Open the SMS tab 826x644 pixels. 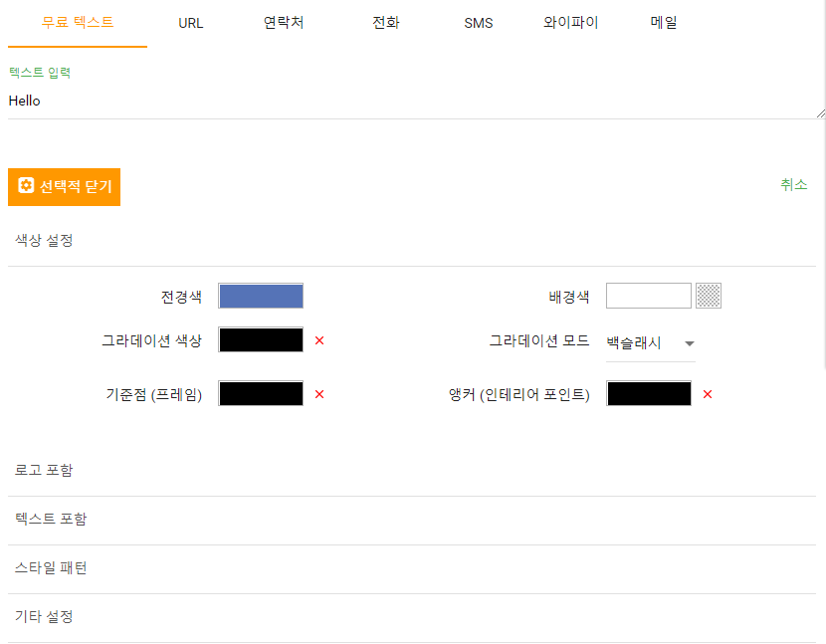pyautogui.click(x=479, y=22)
